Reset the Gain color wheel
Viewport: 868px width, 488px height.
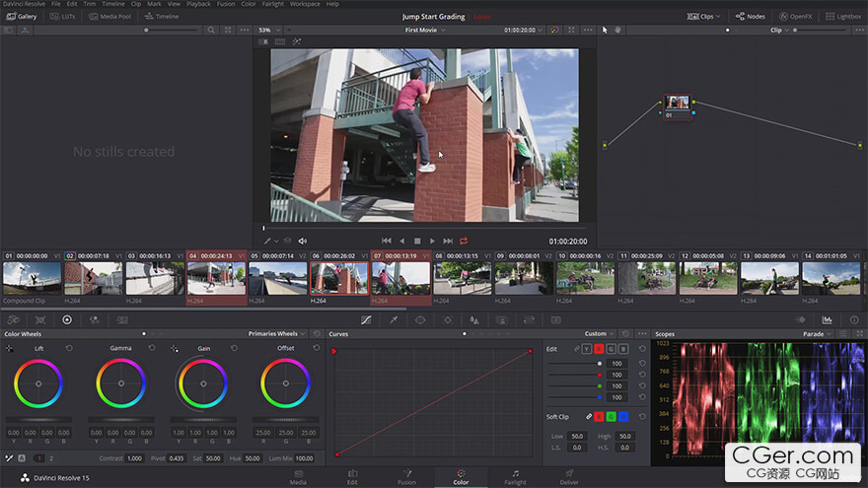pyautogui.click(x=234, y=348)
